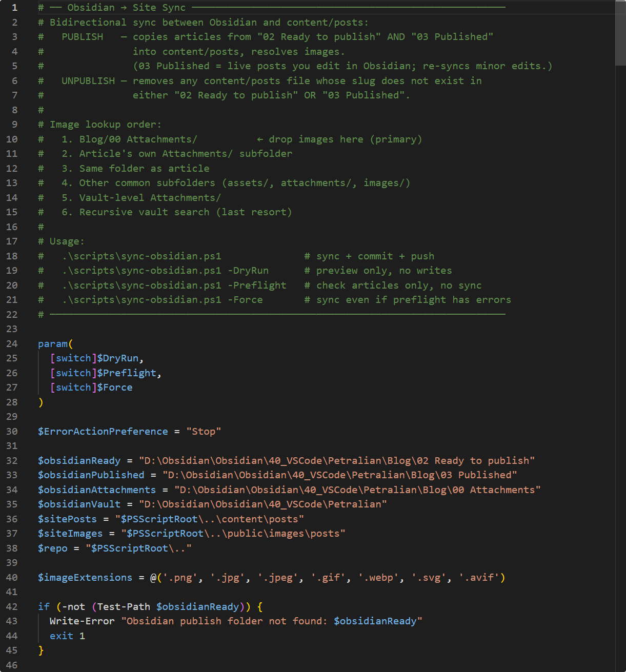Click the "Obsidian → Site Sync" header comment
This screenshot has height=672, width=626.
pyautogui.click(x=127, y=8)
